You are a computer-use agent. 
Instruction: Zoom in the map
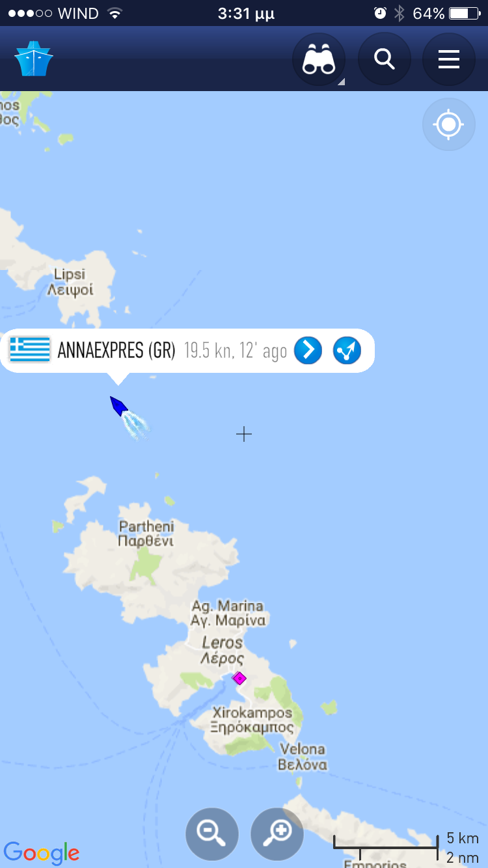[277, 834]
